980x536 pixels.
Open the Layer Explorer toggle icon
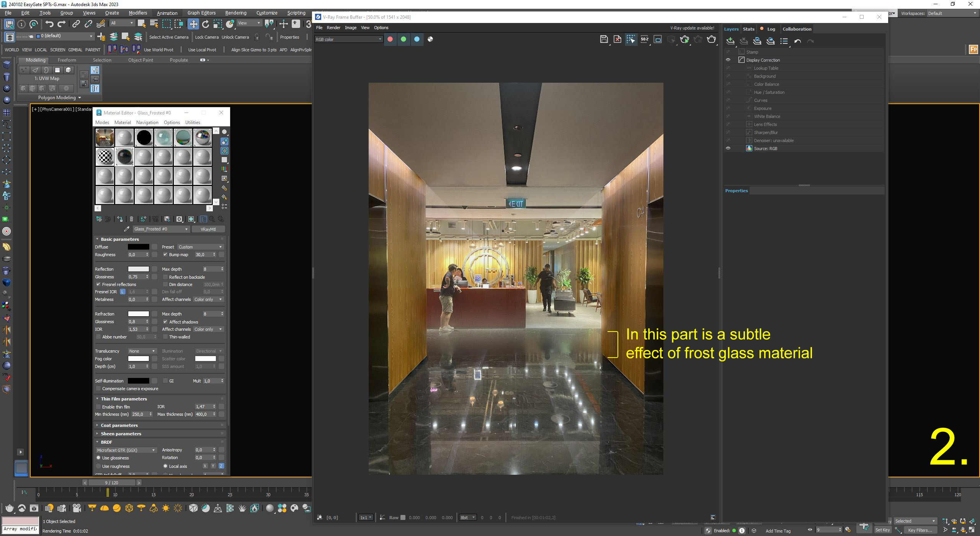tap(10, 37)
